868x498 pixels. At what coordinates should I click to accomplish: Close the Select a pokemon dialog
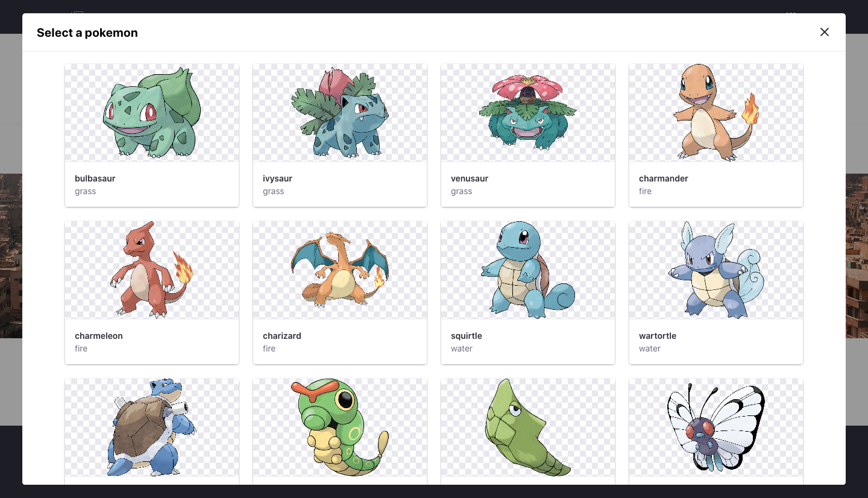[825, 33]
